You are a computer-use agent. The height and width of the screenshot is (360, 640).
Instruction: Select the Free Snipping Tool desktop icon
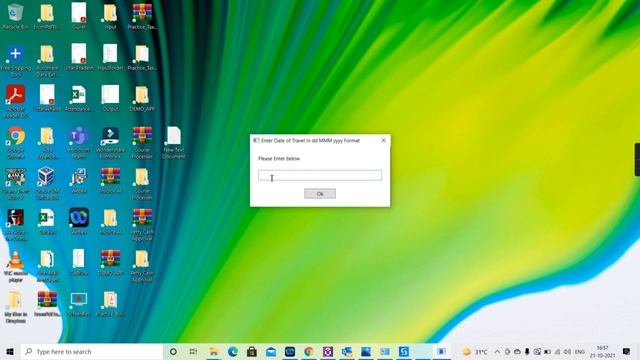tap(16, 61)
